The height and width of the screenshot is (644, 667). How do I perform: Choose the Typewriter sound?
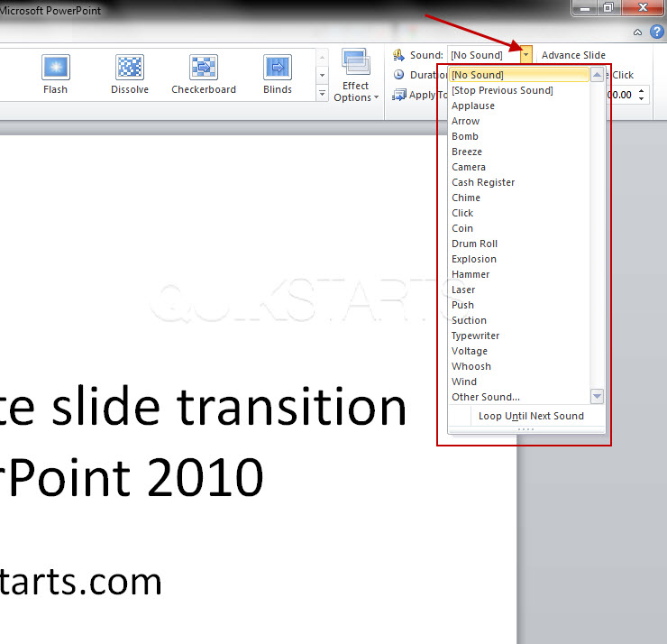[x=519, y=336]
